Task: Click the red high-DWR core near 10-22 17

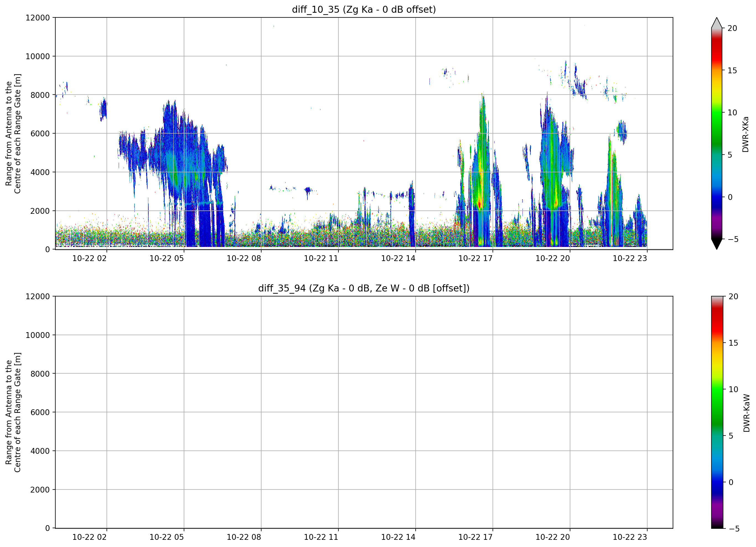Action: coord(480,203)
